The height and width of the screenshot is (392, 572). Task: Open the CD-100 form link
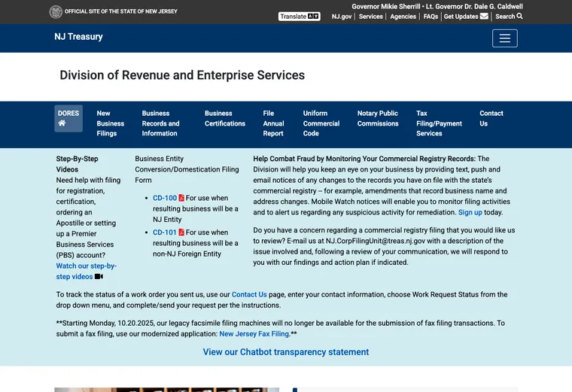click(x=165, y=198)
